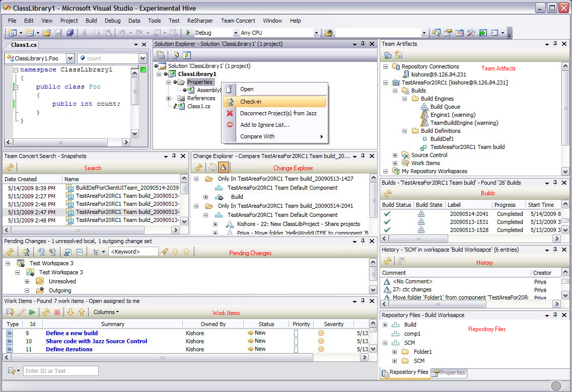
Task: Start debugging with the green play arrow
Action: [x=188, y=33]
